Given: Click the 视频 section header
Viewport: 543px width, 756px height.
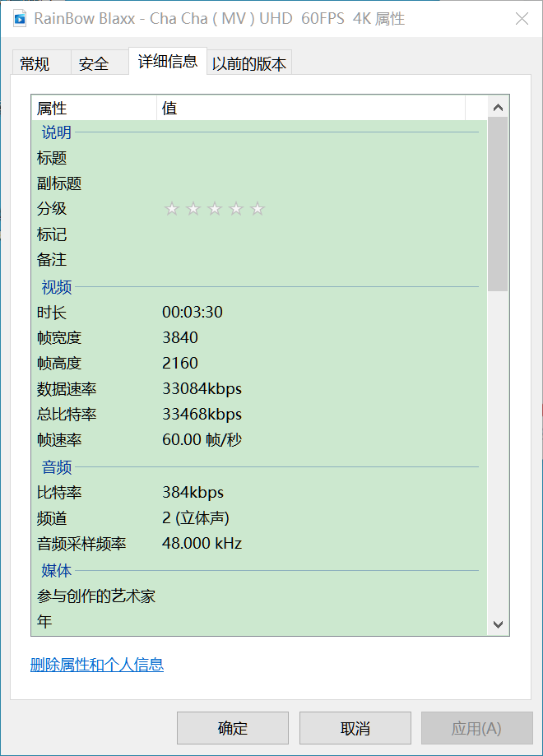Looking at the screenshot, I should 57,287.
